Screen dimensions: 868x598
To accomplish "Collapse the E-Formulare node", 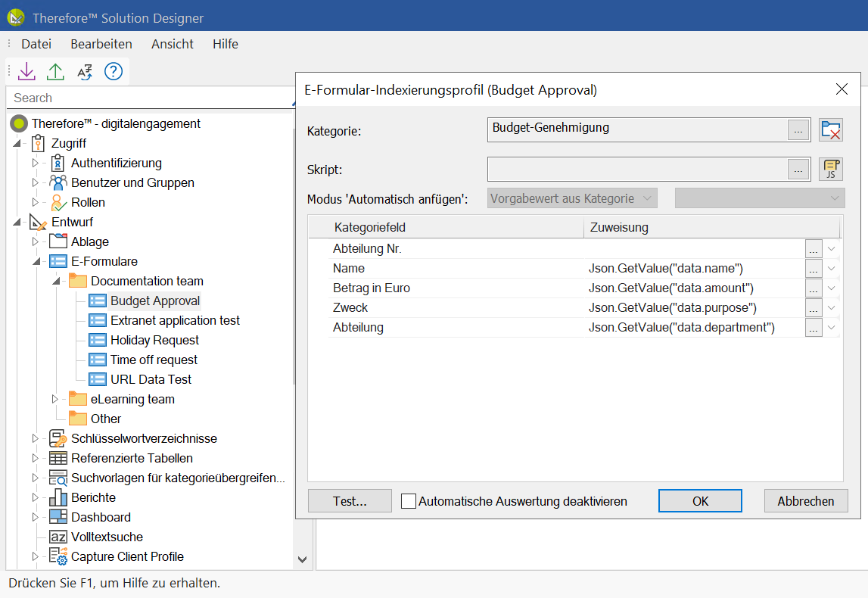I will 36,261.
